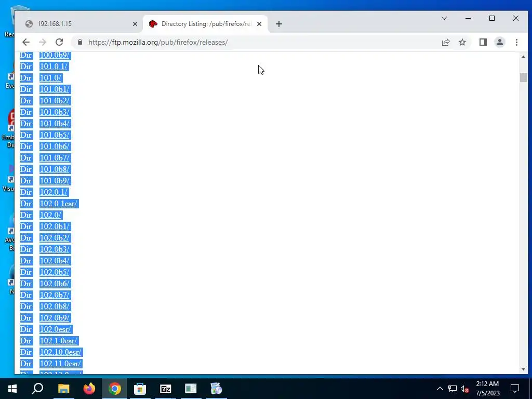This screenshot has width=532, height=399.
Task: Open the 102.0esr/ directory
Action: [56, 329]
